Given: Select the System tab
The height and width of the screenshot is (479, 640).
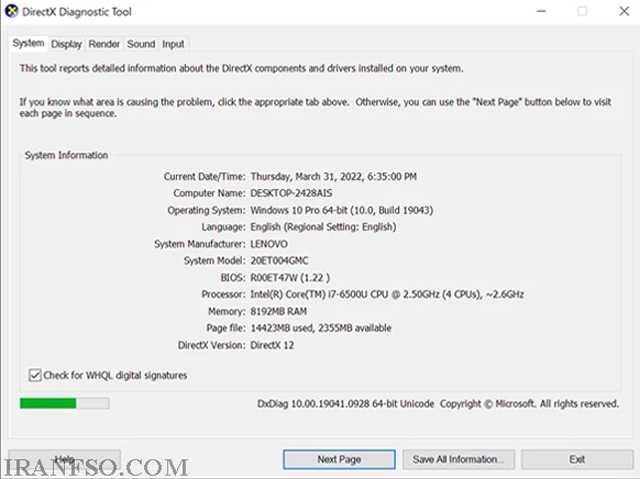Looking at the screenshot, I should click(x=28, y=43).
